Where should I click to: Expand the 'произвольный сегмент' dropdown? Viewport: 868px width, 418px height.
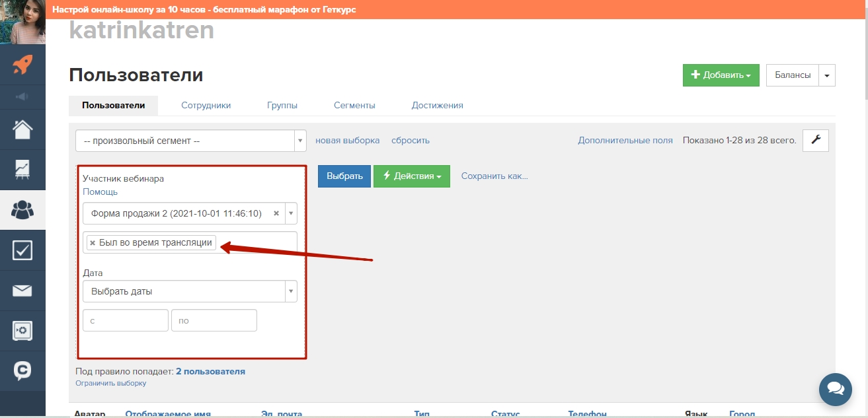tap(301, 141)
